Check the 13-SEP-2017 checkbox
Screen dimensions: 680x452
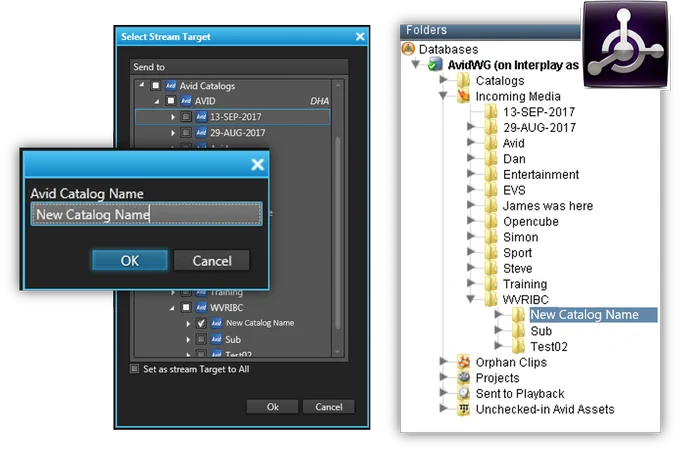click(x=186, y=117)
